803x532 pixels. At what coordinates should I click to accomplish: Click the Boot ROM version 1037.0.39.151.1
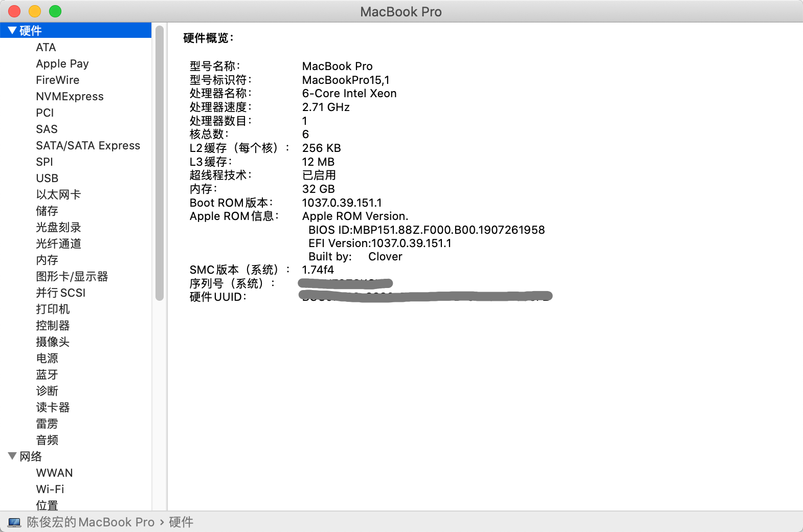[x=342, y=203]
